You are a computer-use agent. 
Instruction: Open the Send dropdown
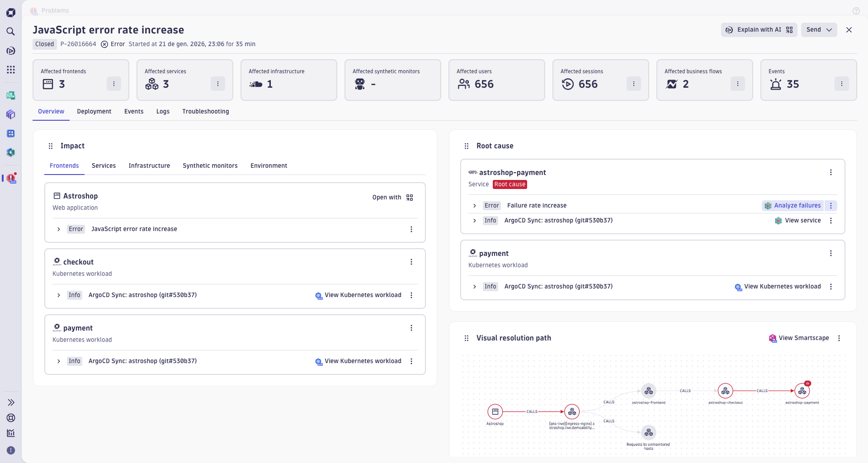(819, 30)
